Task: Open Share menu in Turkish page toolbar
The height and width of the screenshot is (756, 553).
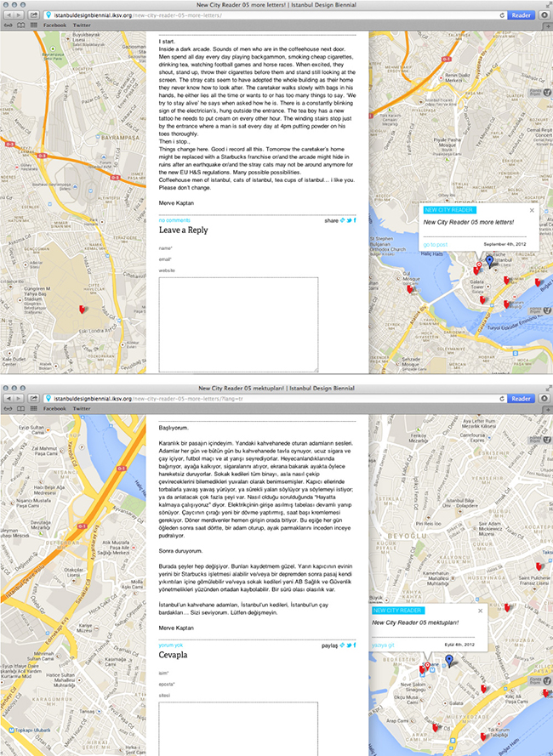Action: pos(34,398)
